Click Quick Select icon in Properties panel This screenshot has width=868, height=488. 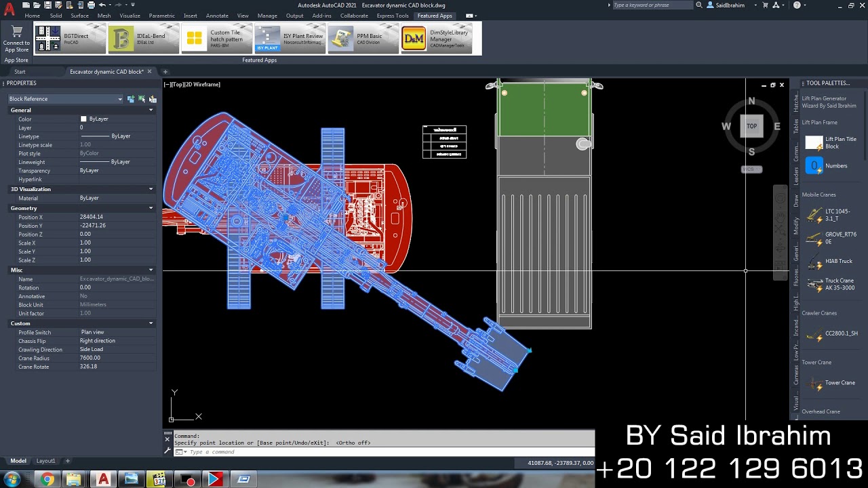tap(153, 99)
